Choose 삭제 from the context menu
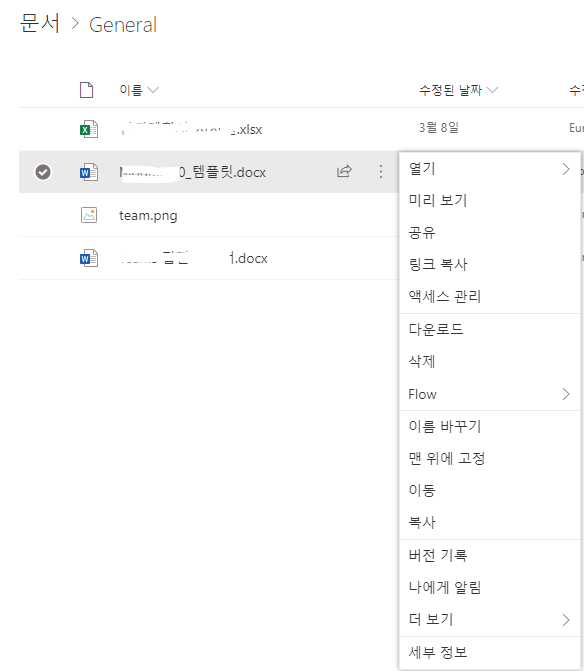 490,362
